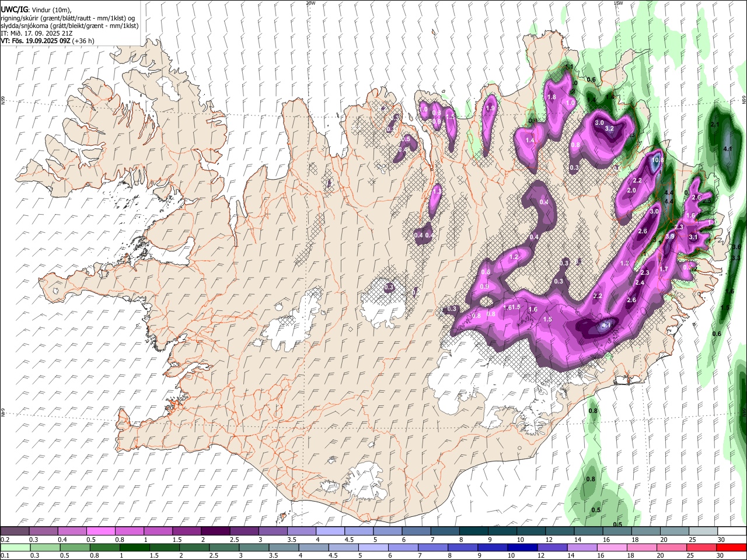
Task: Select the "3.9" value in the east
Action: (670, 236)
